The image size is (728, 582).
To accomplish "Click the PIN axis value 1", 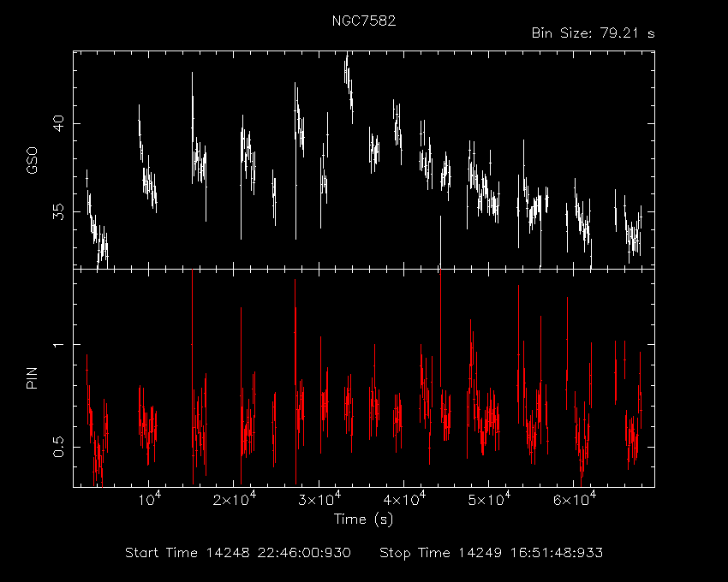I will pos(58,345).
